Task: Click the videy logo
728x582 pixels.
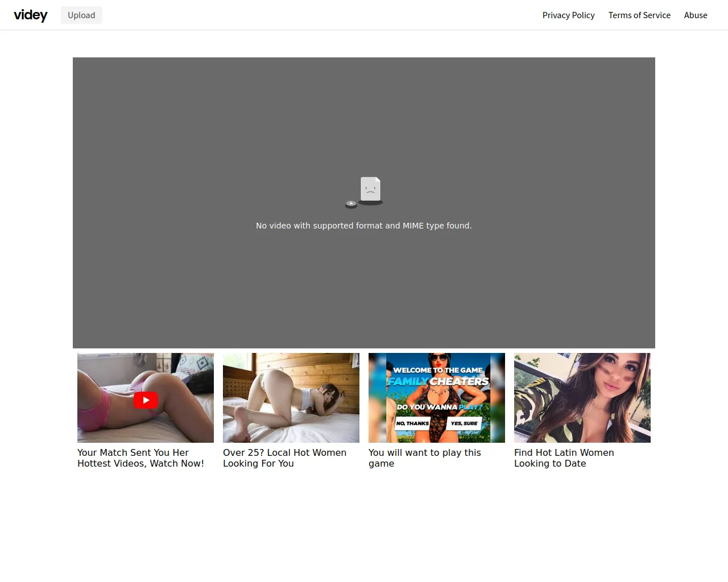Action: point(31,15)
